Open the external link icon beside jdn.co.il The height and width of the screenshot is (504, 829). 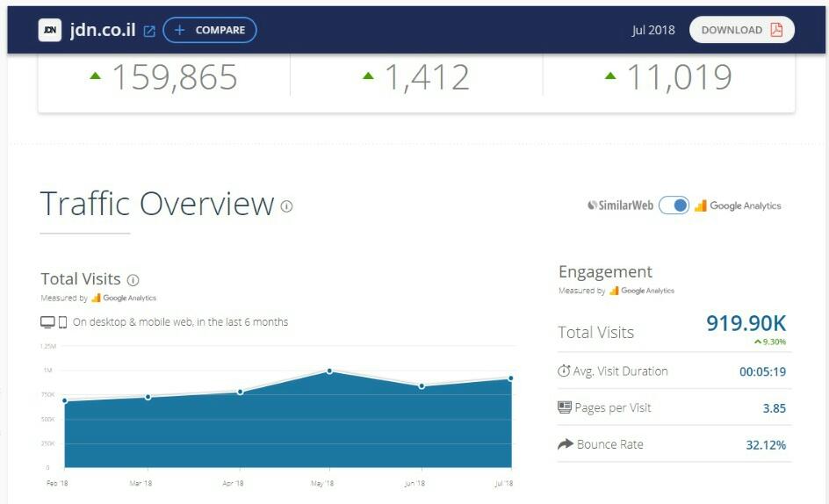pyautogui.click(x=149, y=31)
